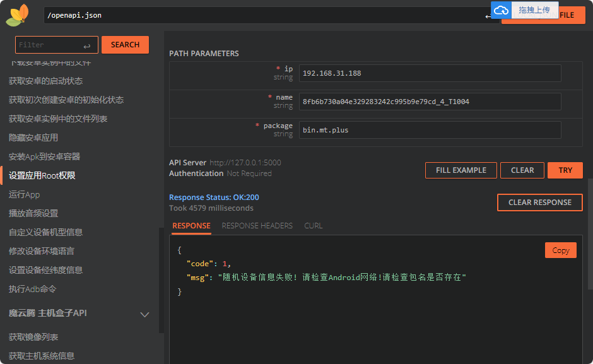Viewport: 593px width, 364px height.
Task: Collapse the 魔云腾 主机盒子API section chevron
Action: point(144,314)
